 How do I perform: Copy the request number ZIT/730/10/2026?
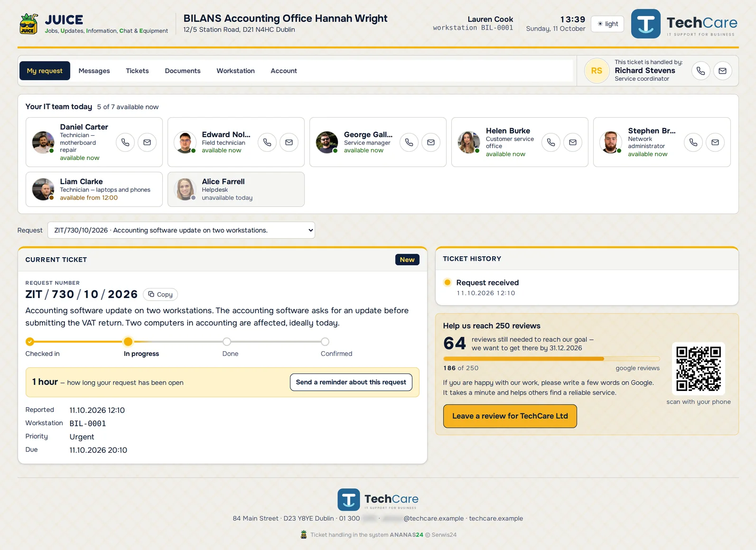click(x=160, y=295)
